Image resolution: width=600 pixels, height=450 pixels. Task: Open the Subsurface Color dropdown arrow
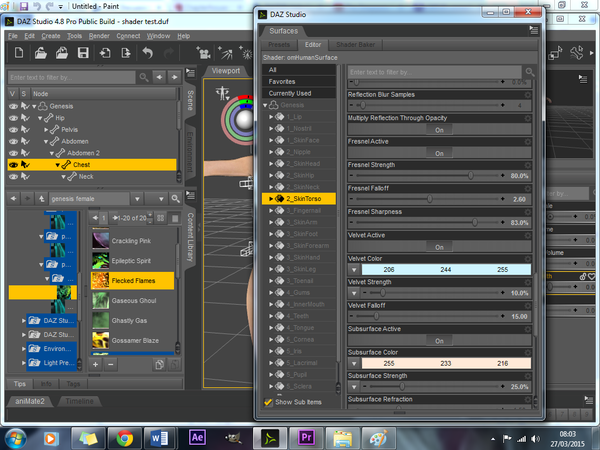coord(354,364)
